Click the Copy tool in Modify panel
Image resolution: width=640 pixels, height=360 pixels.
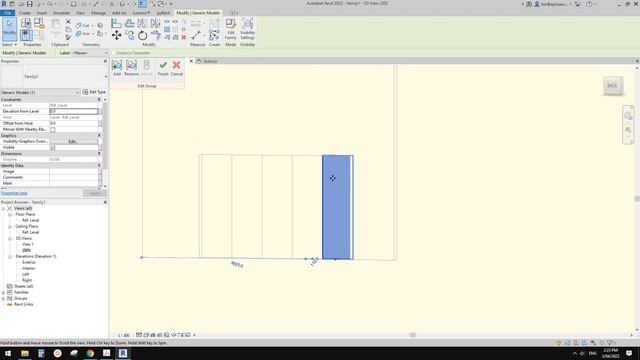[129, 36]
